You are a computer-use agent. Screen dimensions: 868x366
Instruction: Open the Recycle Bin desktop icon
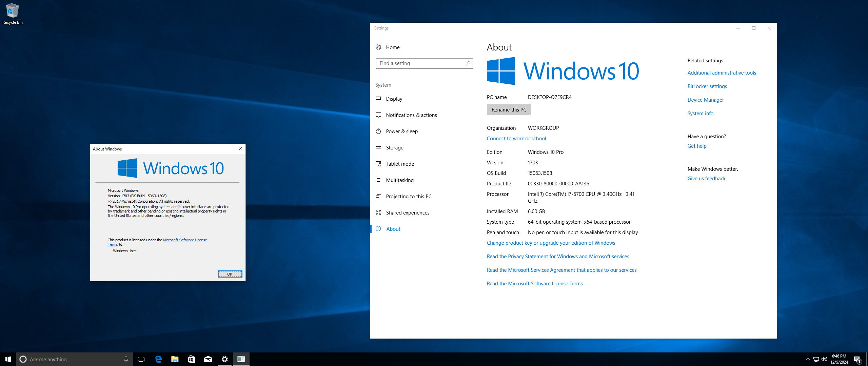[12, 14]
